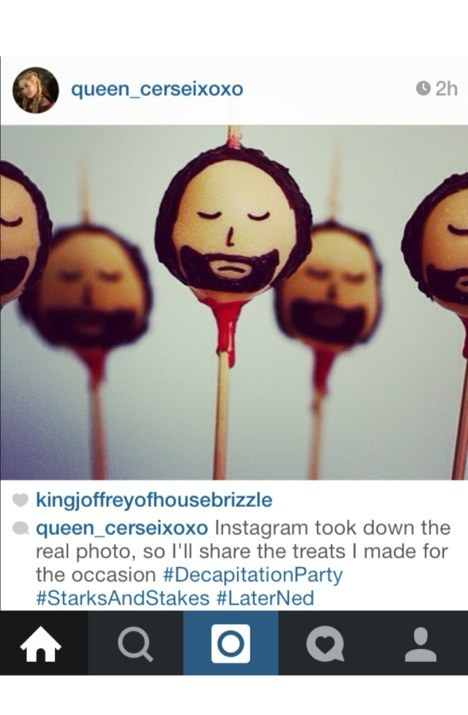This screenshot has height=715, width=468.
Task: Tap the center cake pop face in photo
Action: click(233, 219)
